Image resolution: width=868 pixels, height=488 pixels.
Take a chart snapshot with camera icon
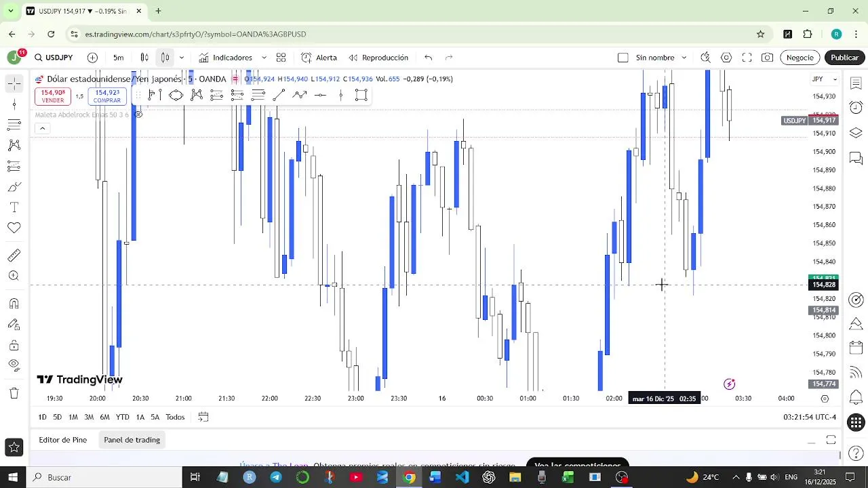767,58
